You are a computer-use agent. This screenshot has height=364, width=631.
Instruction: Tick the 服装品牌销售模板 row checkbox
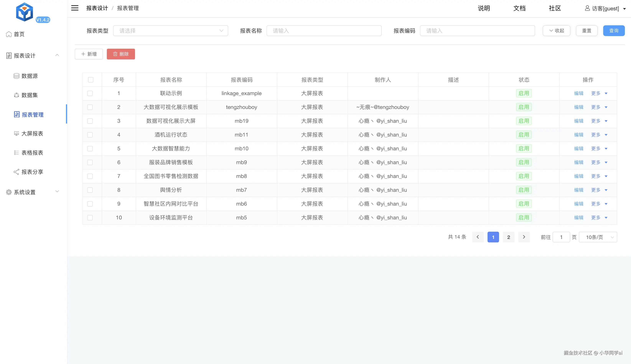[90, 162]
